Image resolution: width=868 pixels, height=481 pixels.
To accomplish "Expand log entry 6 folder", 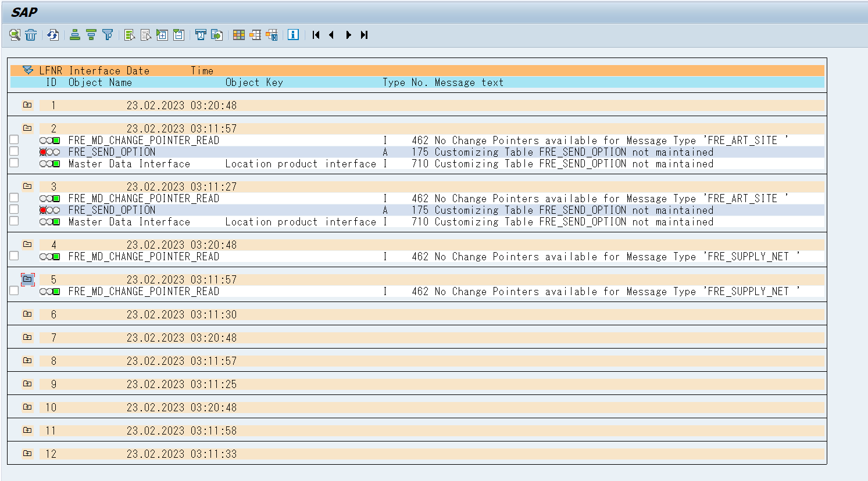I will pos(27,314).
